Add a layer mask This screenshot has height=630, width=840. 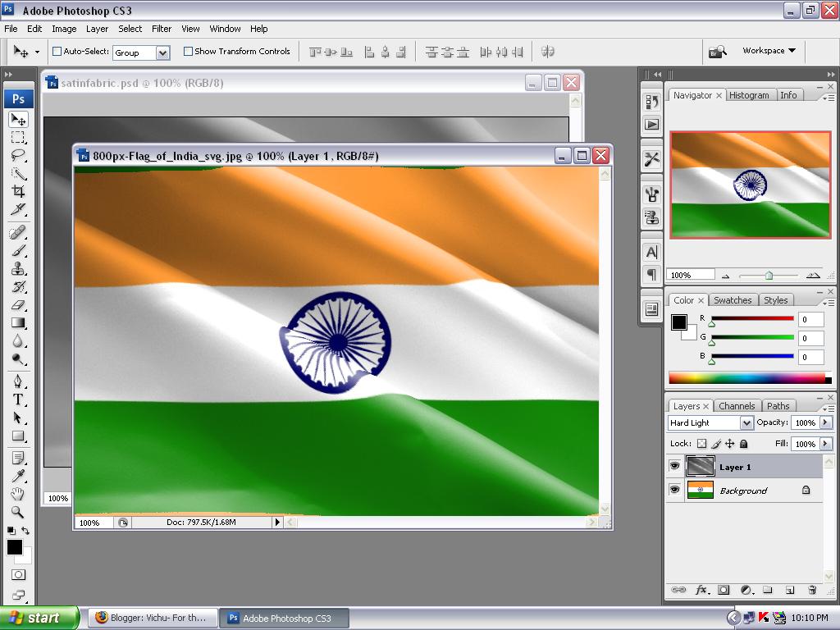pos(724,590)
